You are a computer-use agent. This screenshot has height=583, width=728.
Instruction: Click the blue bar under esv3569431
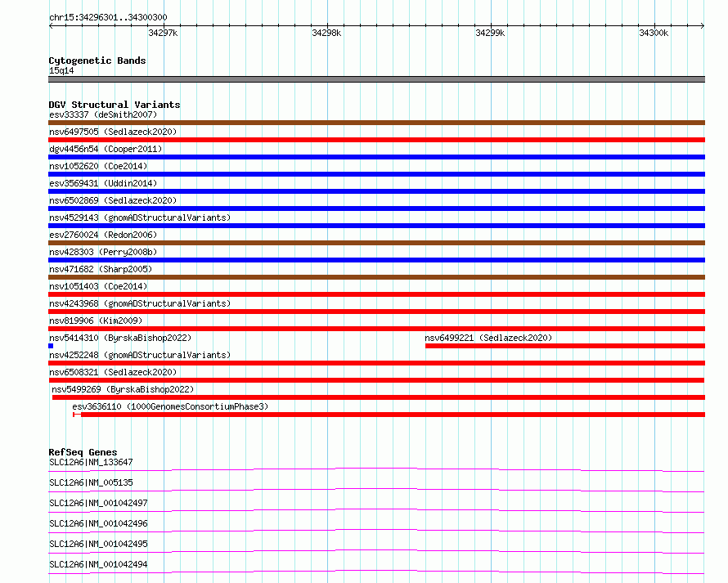point(376,191)
